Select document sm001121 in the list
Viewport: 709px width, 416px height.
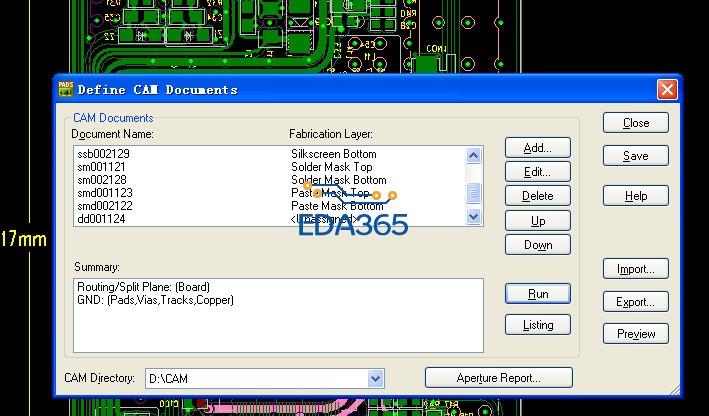point(101,167)
